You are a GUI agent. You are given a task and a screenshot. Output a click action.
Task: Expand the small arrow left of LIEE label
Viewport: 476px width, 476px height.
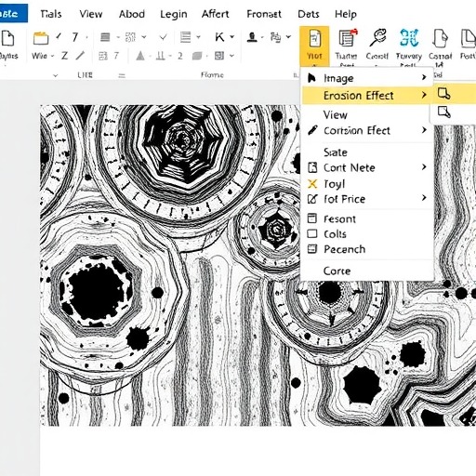[56, 75]
